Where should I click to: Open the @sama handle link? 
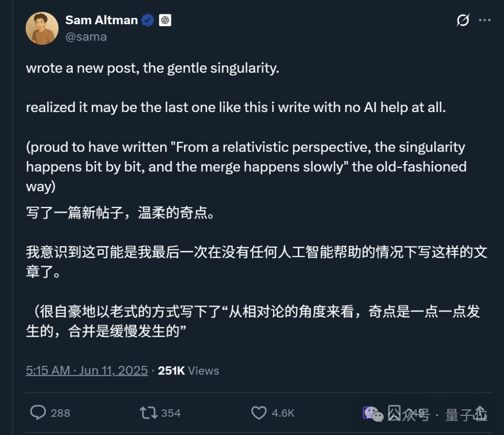pyautogui.click(x=86, y=36)
